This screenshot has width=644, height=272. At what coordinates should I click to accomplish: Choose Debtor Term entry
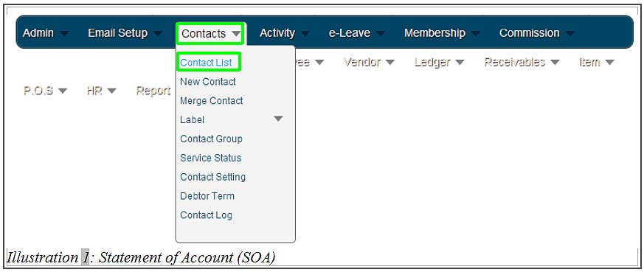[207, 196]
